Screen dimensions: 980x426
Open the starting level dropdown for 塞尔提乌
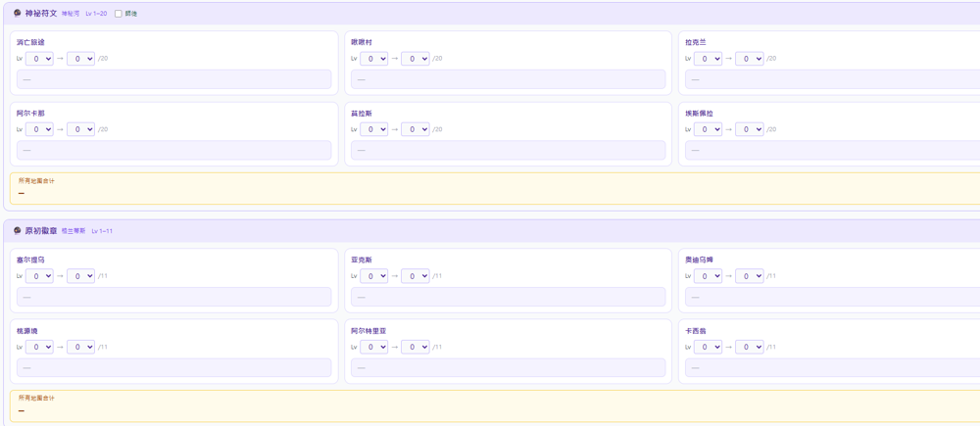(x=39, y=275)
